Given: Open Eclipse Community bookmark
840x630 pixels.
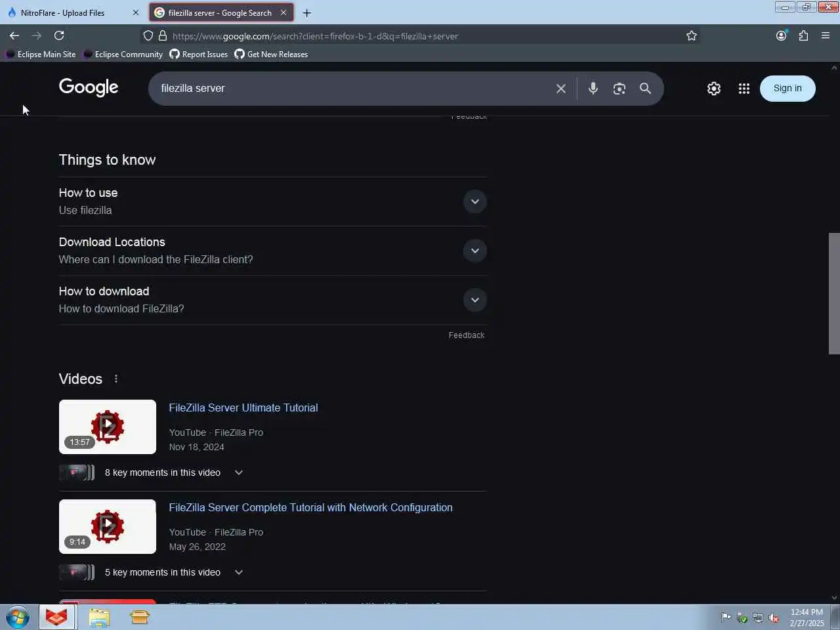Looking at the screenshot, I should pos(123,54).
